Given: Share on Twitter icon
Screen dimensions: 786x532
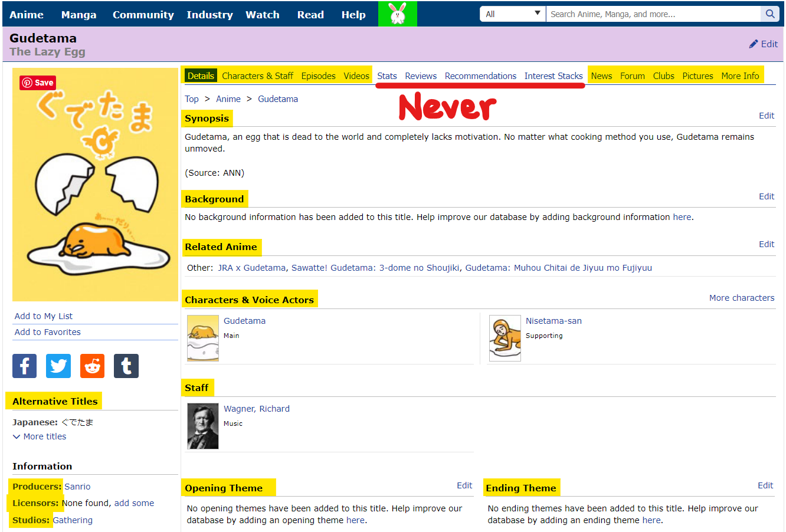Looking at the screenshot, I should click(58, 366).
